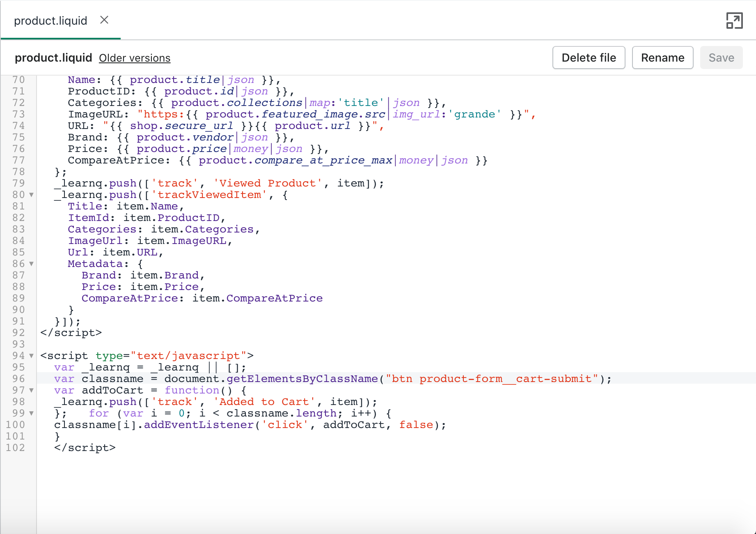Click addEventListener on line 100
756x534 pixels.
tap(199, 425)
